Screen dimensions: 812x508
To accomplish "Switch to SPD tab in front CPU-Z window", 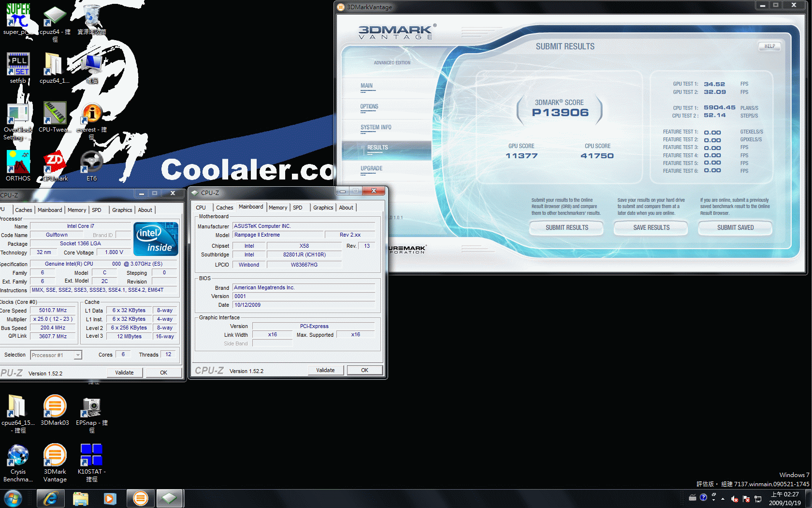I will point(298,208).
